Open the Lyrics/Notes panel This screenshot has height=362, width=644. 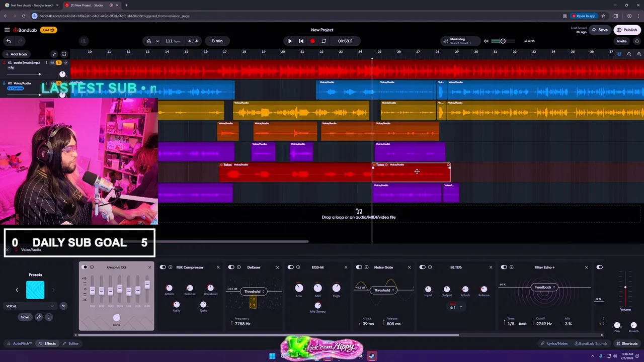click(554, 343)
